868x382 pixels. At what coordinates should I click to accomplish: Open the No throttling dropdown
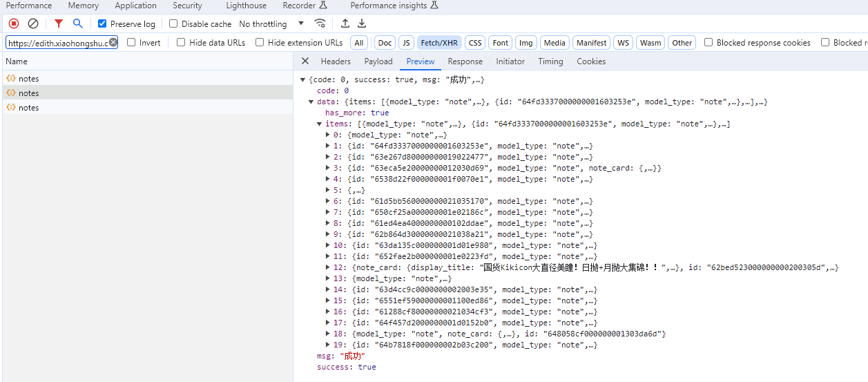(271, 23)
